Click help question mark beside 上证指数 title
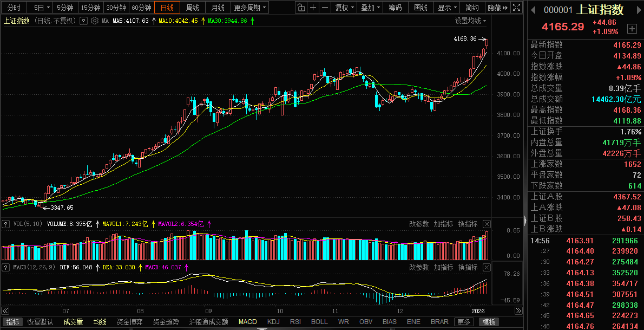This screenshot has width=644, height=330. pos(83,21)
